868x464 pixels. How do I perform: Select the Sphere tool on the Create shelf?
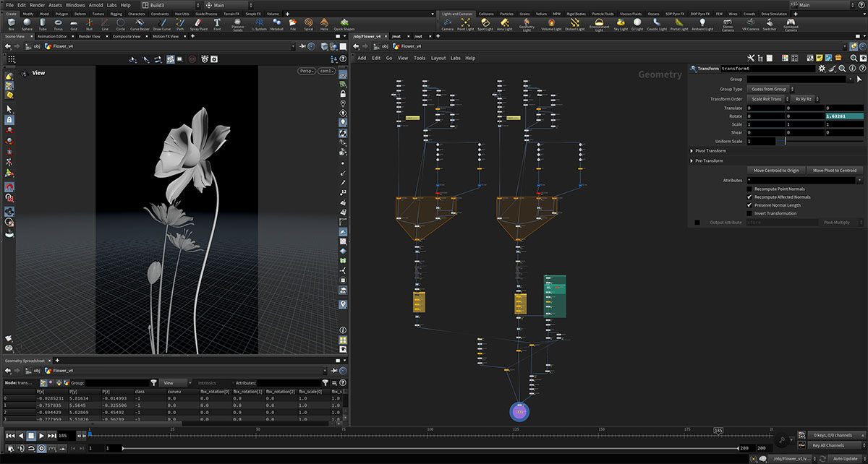coord(26,24)
